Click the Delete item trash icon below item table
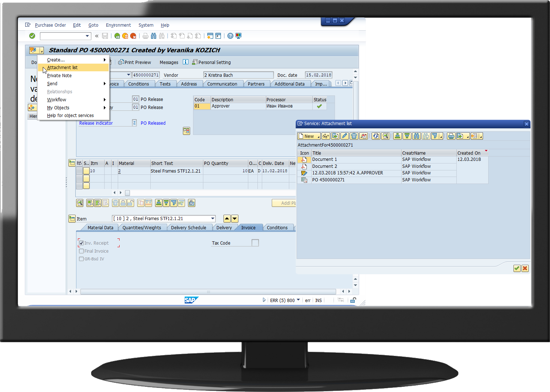 point(115,203)
